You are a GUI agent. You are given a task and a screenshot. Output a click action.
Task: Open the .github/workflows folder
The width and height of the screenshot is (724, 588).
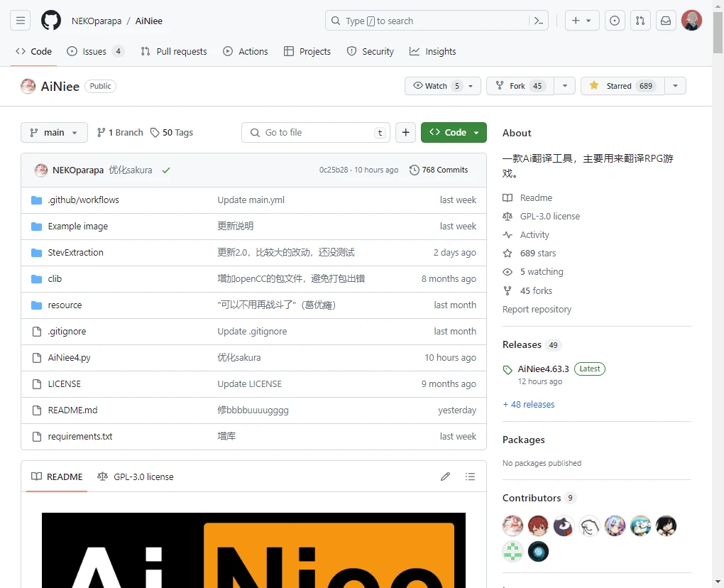[84, 200]
